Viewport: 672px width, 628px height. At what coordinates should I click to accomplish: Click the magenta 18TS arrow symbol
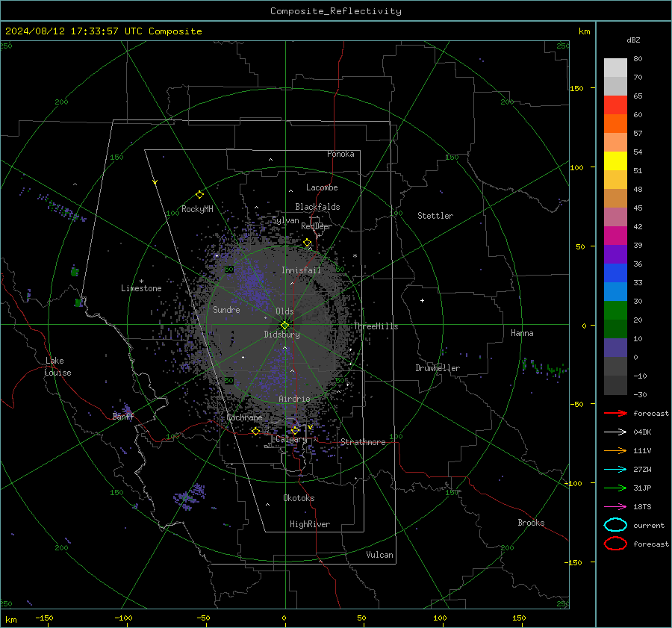tap(615, 507)
